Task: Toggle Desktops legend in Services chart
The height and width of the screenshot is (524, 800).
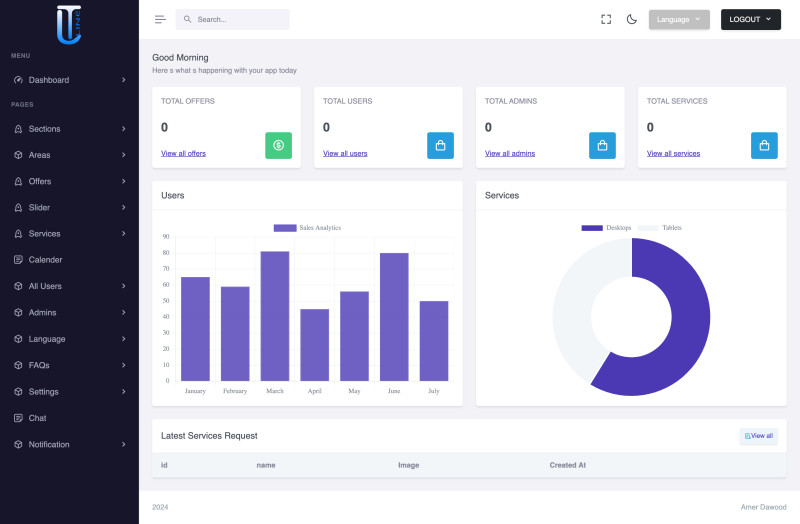Action: [606, 228]
